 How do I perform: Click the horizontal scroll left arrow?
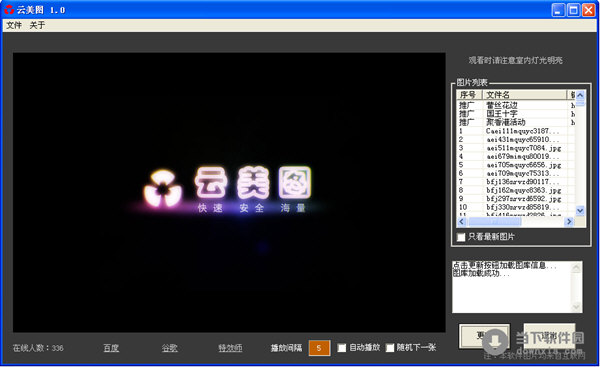[x=461, y=222]
